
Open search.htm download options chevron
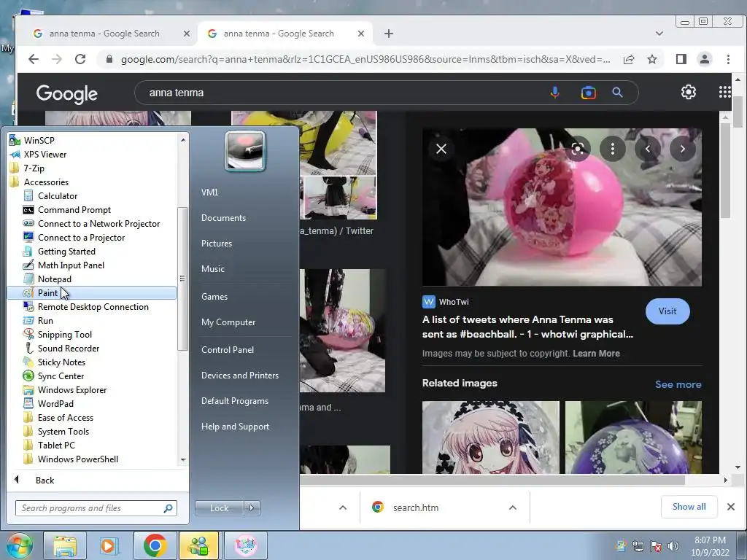[513, 507]
